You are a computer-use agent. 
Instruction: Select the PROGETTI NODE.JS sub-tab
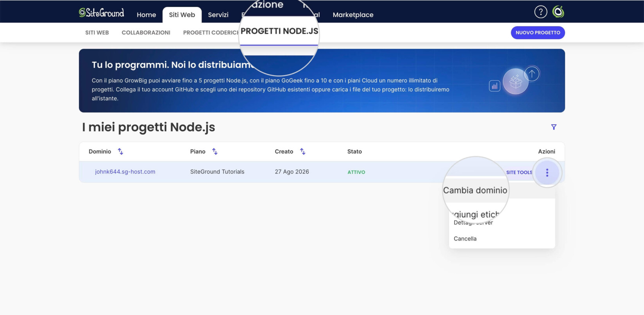click(x=279, y=31)
